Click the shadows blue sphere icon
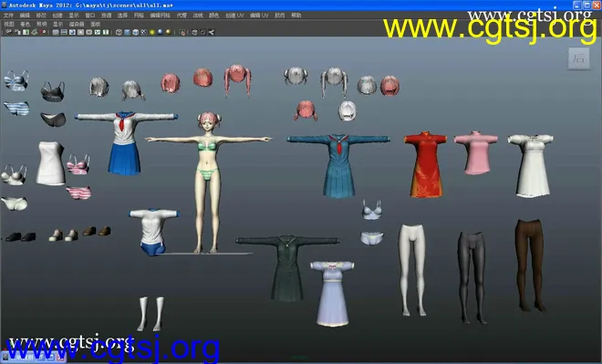Screen dimensions: 602x364 (161, 32)
